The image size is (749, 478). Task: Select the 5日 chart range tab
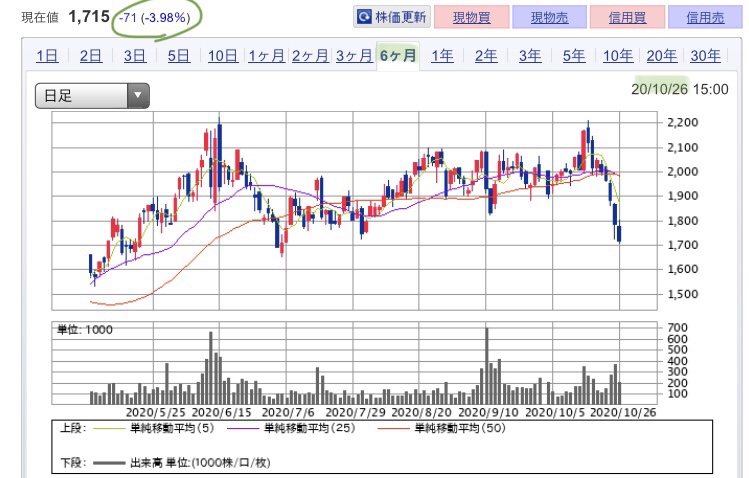pos(178,56)
